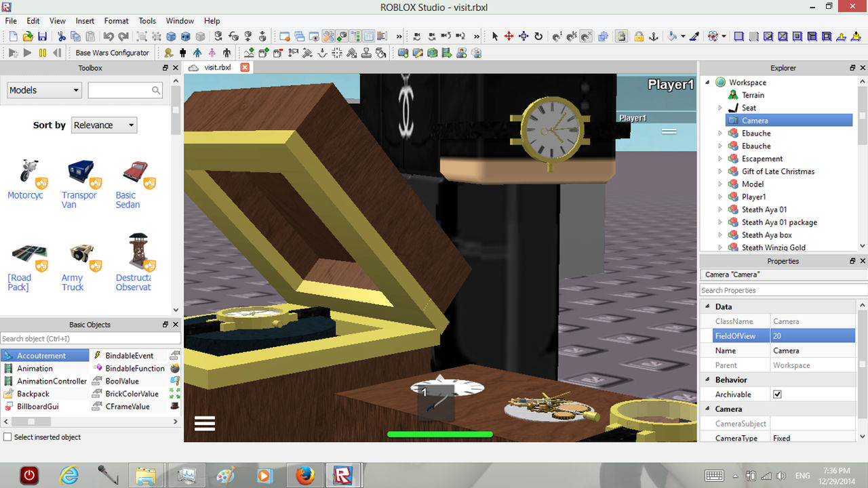Pick the paint bucket Fill tool
The width and height of the screenshot is (868, 488).
point(672,37)
